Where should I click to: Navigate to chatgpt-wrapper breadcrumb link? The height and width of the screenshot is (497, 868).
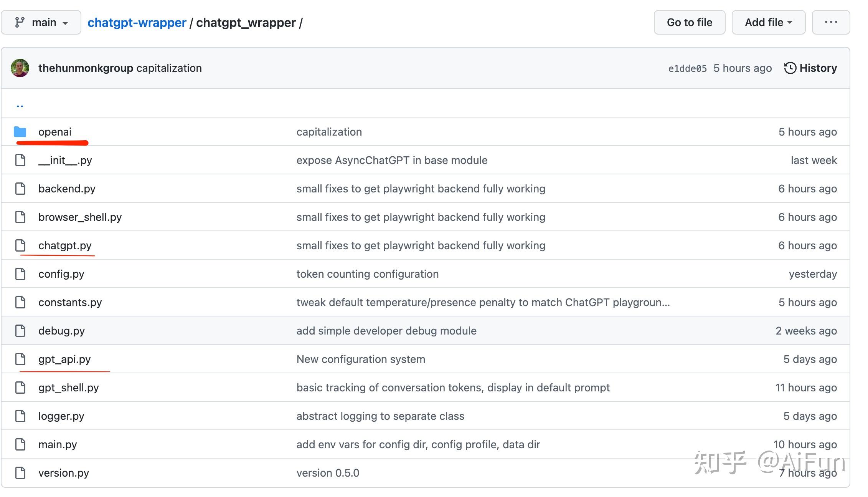coord(137,23)
